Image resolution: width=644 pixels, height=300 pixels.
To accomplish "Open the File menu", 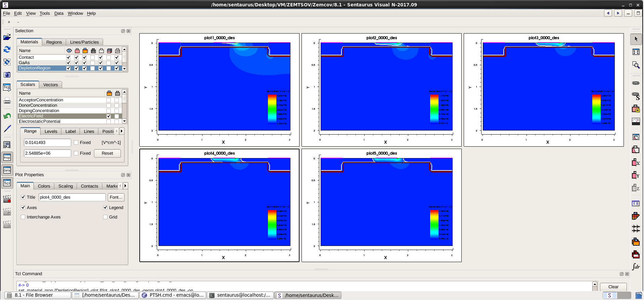I will [6, 13].
